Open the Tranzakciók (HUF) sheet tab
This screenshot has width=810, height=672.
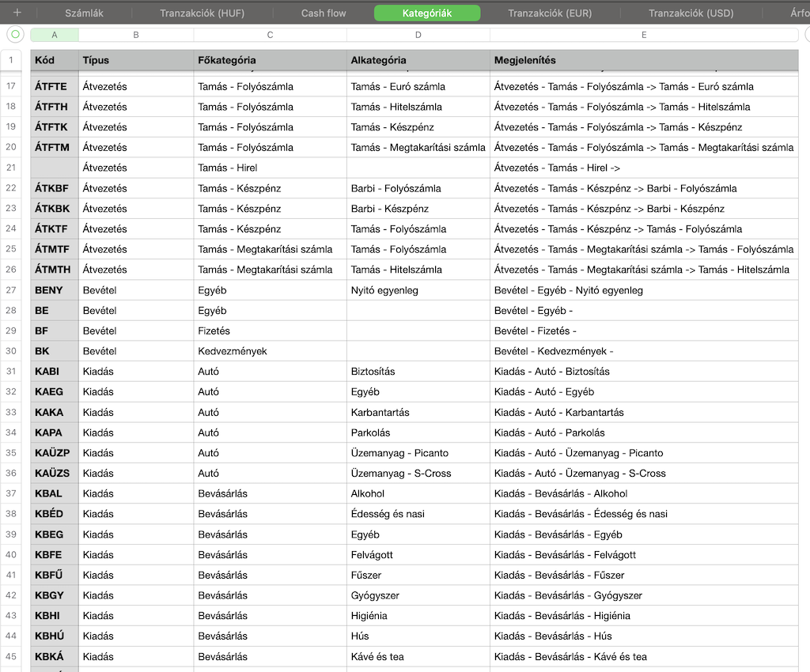point(202,13)
